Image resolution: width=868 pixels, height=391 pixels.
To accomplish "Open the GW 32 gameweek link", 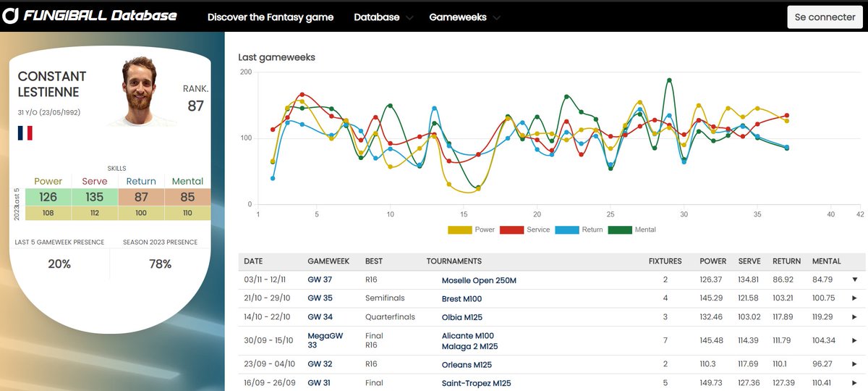I will coord(320,364).
